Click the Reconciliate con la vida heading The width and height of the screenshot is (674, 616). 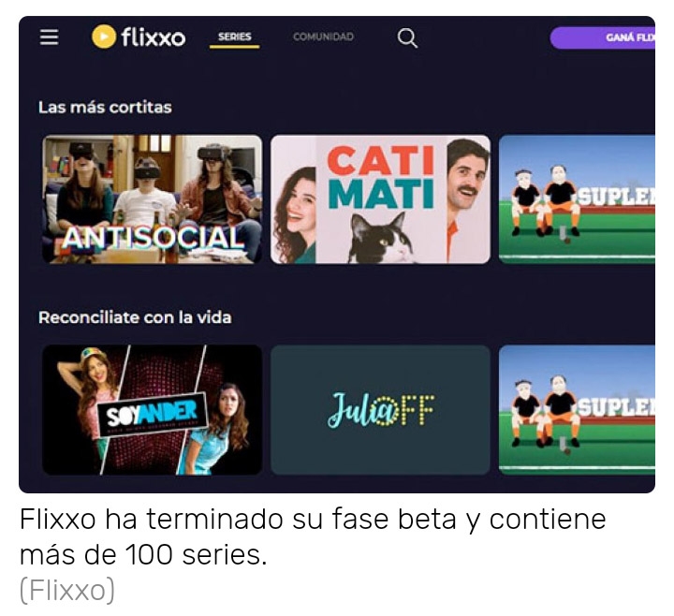(135, 317)
